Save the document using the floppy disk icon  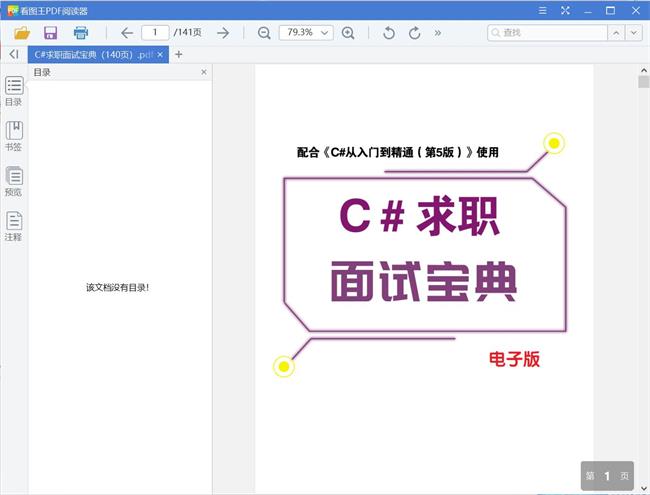[x=51, y=33]
